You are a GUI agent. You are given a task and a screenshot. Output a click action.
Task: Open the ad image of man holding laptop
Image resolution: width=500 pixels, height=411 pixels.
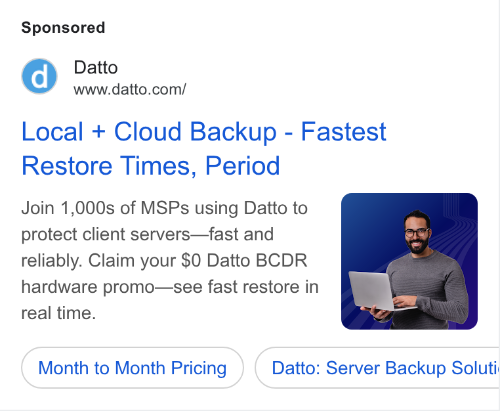click(409, 261)
